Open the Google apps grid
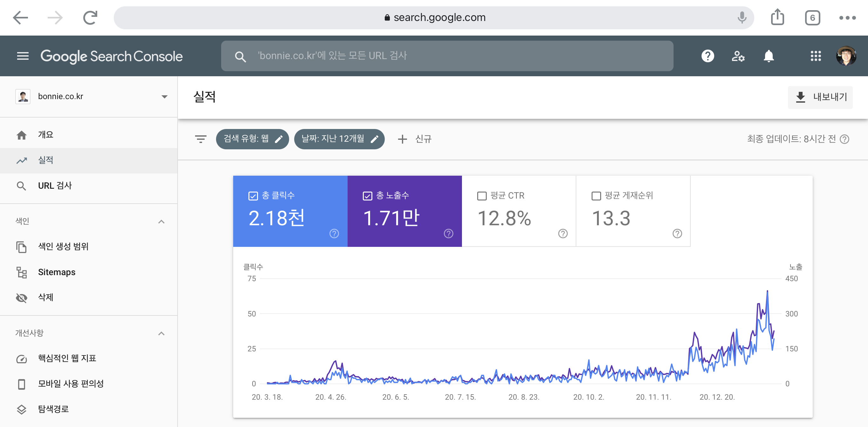Screen dimensions: 868x427 [816, 56]
